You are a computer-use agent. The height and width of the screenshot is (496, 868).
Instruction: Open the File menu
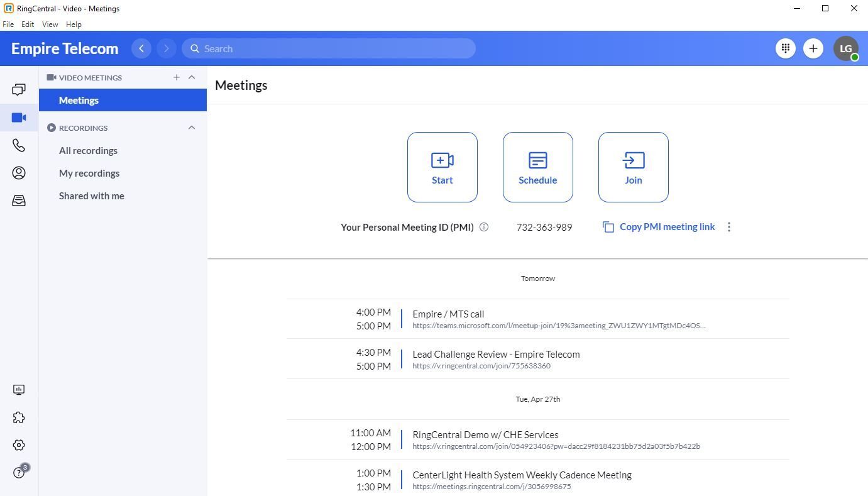[x=8, y=25]
